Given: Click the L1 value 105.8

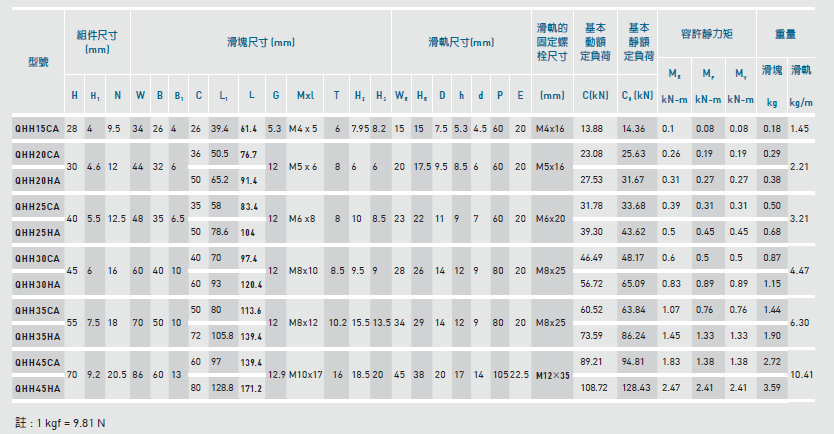Looking at the screenshot, I should 222,336.
